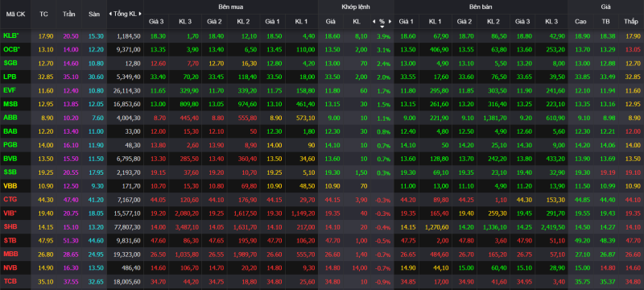Click the Sàn column header
The image size is (644, 290).
(94, 14)
